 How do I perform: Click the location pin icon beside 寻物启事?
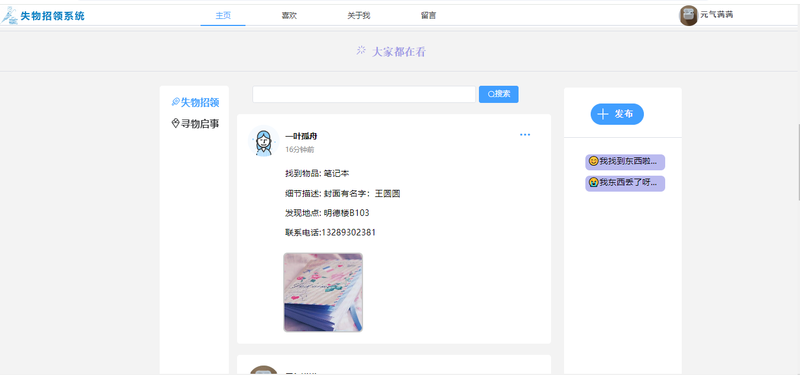tap(176, 123)
